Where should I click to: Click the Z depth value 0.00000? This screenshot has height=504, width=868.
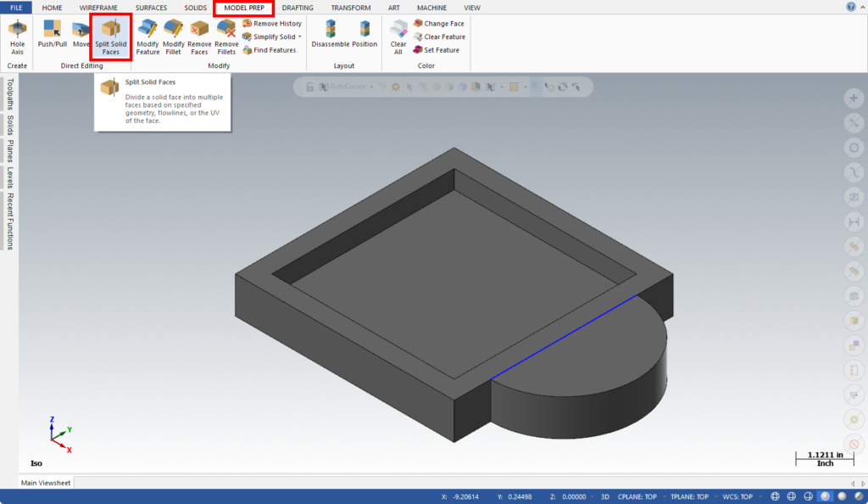(574, 497)
